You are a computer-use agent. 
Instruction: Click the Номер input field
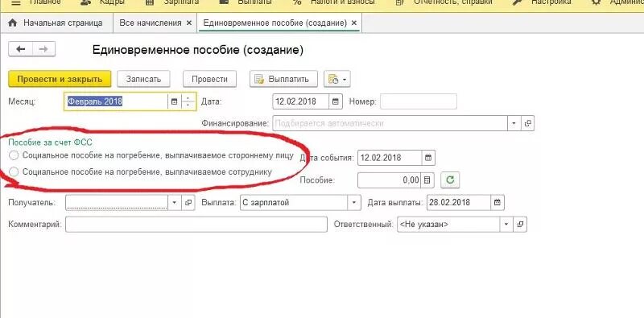[419, 102]
